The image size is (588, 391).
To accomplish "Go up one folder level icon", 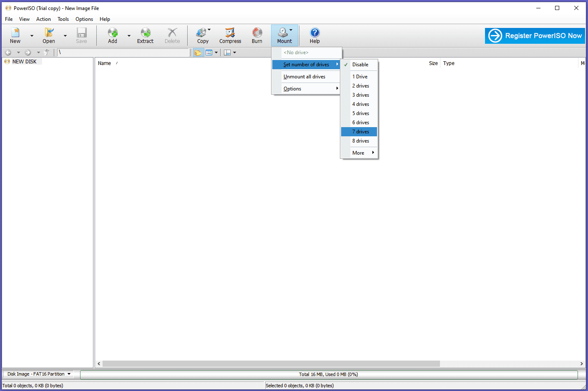I will tap(47, 53).
